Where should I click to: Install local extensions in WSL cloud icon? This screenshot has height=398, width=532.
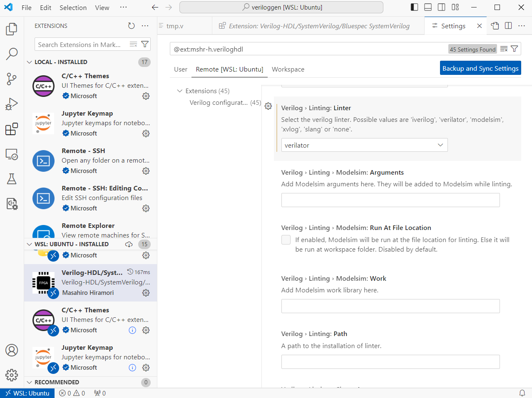(129, 244)
